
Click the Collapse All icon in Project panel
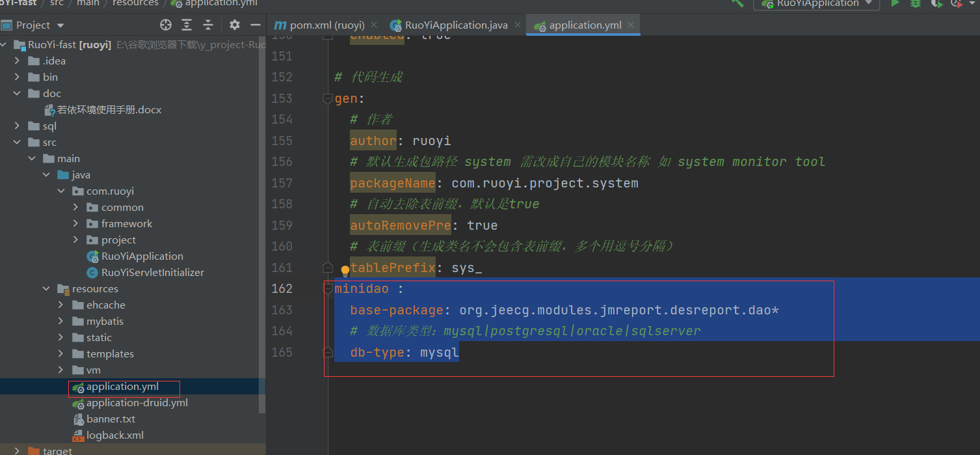point(208,25)
